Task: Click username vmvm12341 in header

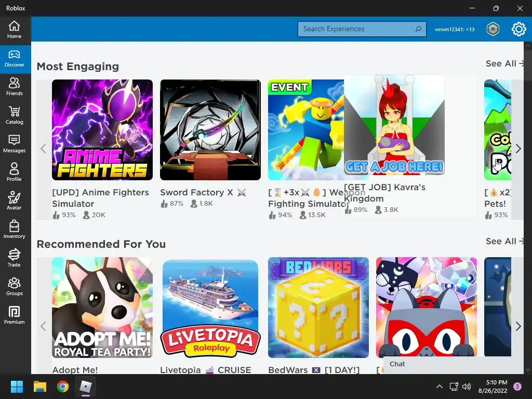Action: [x=455, y=30]
